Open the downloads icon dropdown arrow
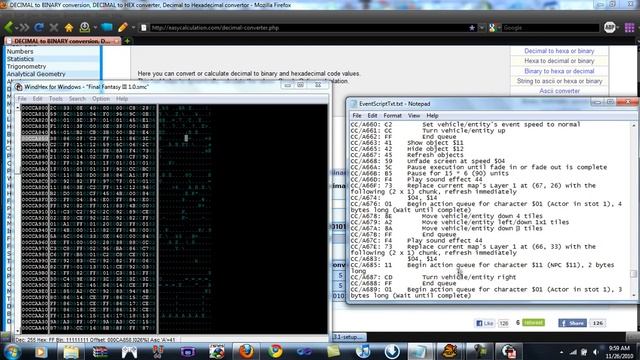Viewport: 640px width, 360px height. [x=95, y=28]
